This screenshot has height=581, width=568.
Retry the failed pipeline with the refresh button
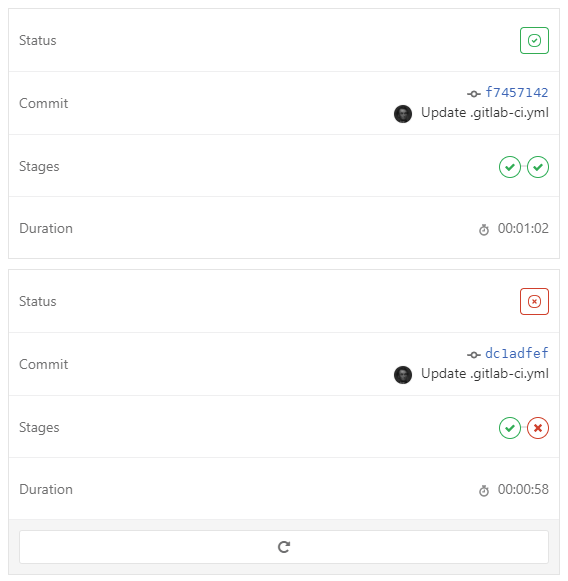click(x=284, y=547)
